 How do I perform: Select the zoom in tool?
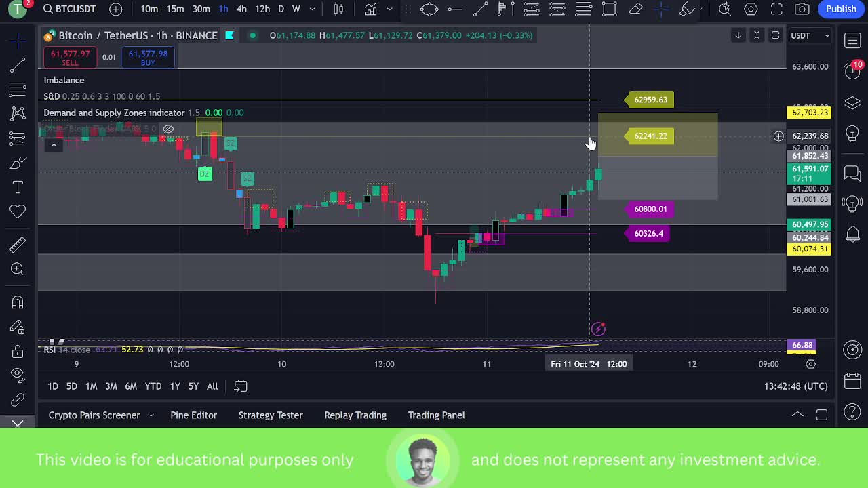[18, 269]
